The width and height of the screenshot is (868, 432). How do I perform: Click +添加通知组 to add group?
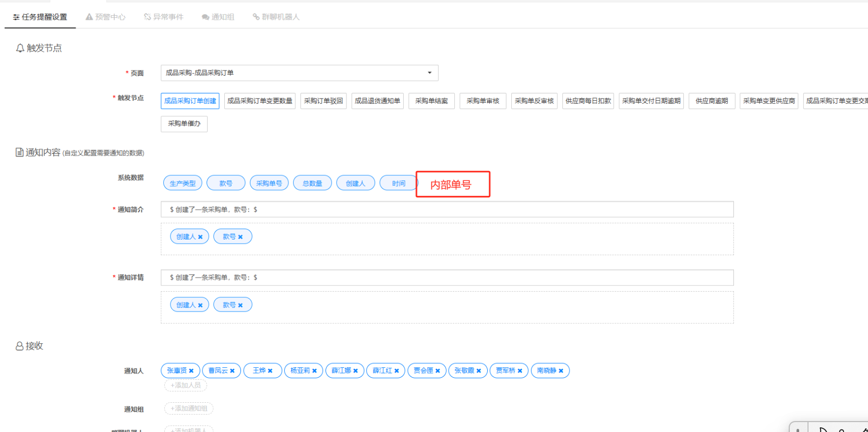click(189, 409)
